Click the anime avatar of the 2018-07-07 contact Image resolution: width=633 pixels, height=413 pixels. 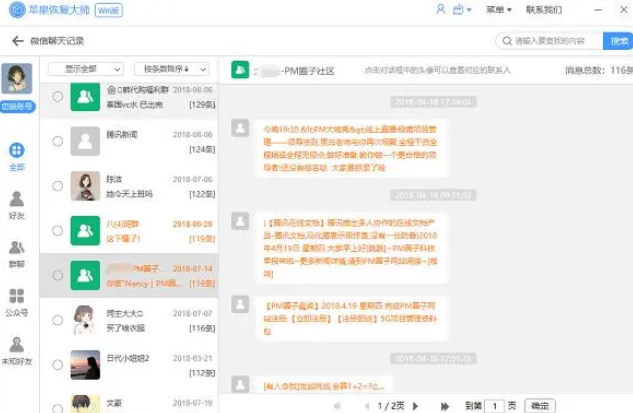point(85,320)
